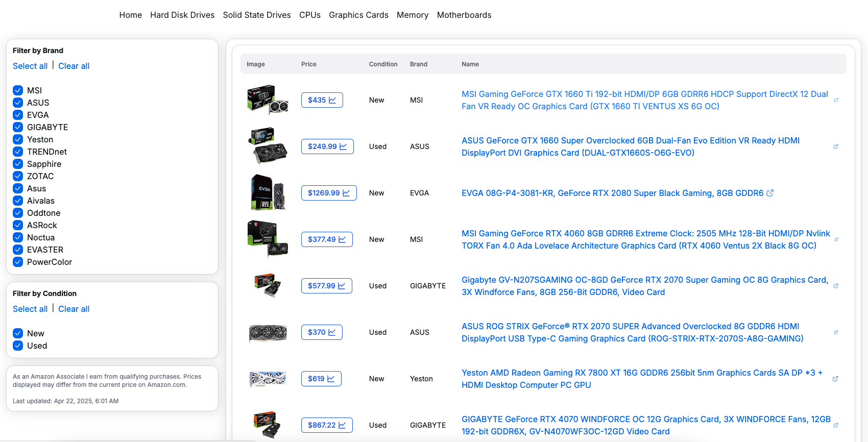
Task: Click the ASUS ROG STRIX 2070 product thumbnail
Action: (268, 333)
